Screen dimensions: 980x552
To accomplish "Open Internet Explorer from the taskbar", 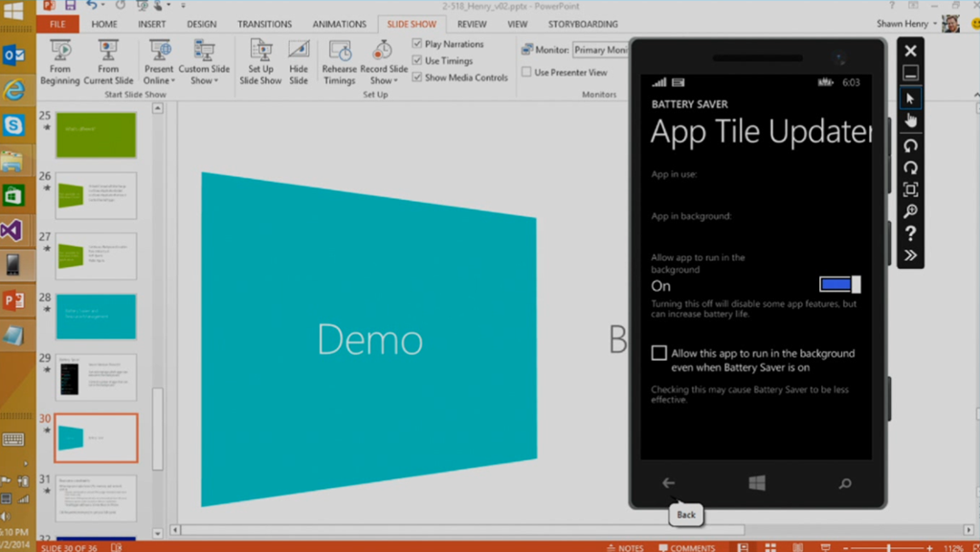I will point(13,90).
